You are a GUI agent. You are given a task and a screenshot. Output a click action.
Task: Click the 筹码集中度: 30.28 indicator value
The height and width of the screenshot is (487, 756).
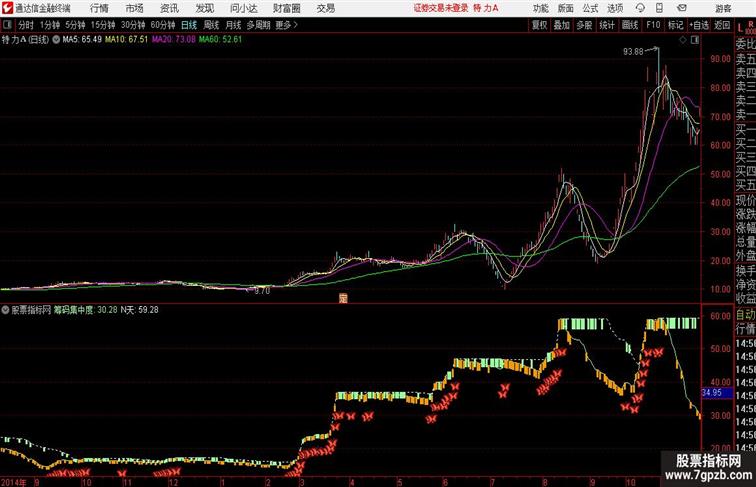[85, 310]
